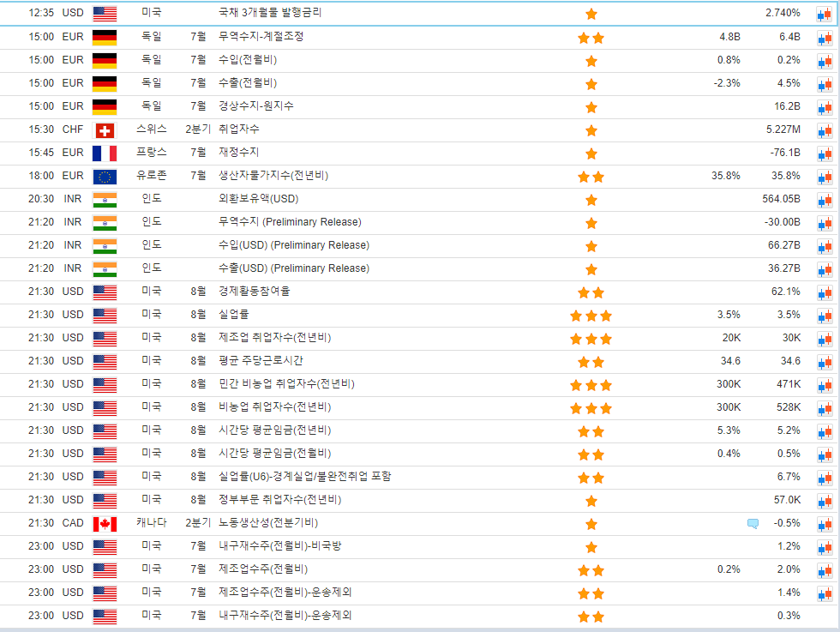Open 내구재수주(전월비)-비국방 event
The width and height of the screenshot is (840, 632).
pos(280,546)
